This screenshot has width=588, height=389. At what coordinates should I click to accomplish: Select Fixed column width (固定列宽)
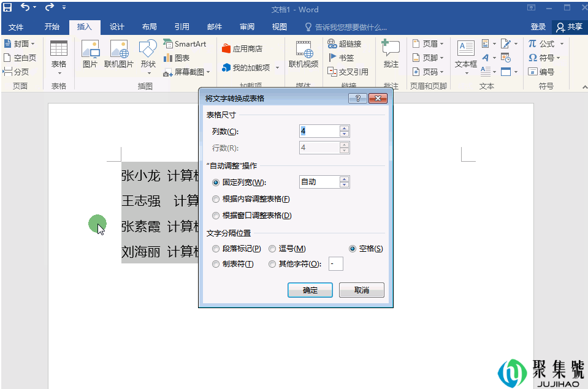tap(239, 183)
